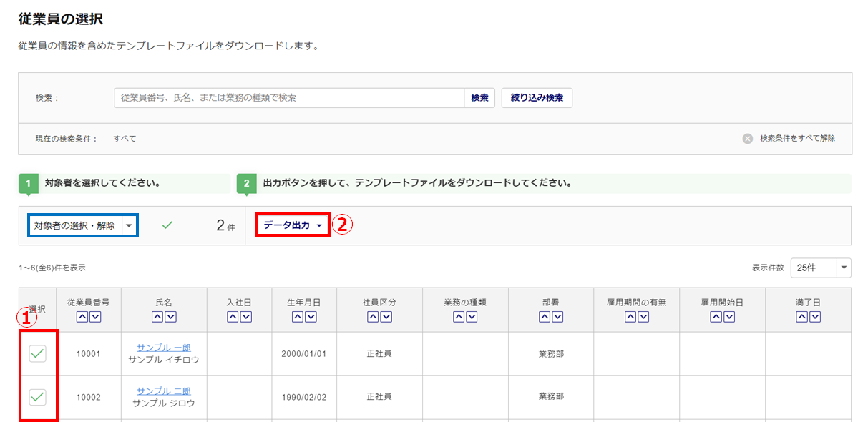The height and width of the screenshot is (422, 868).
Task: Sort 入社日 column ascending
Action: pyautogui.click(x=233, y=317)
